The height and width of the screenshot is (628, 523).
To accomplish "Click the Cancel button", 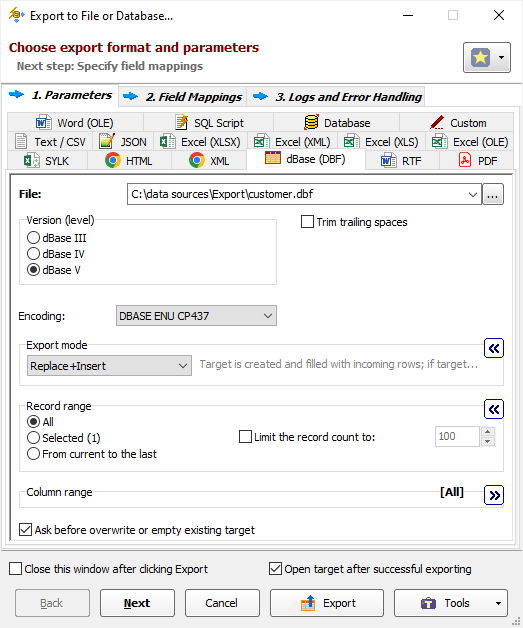I will click(x=222, y=603).
